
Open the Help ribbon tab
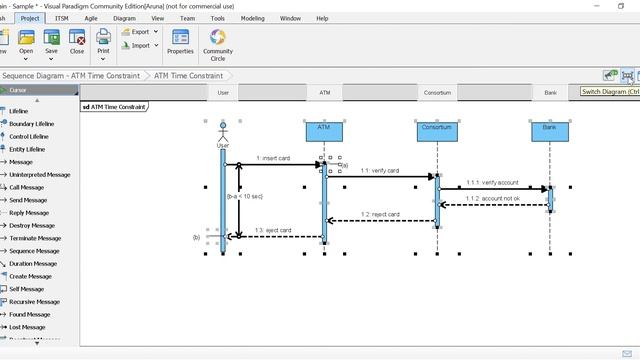[322, 18]
